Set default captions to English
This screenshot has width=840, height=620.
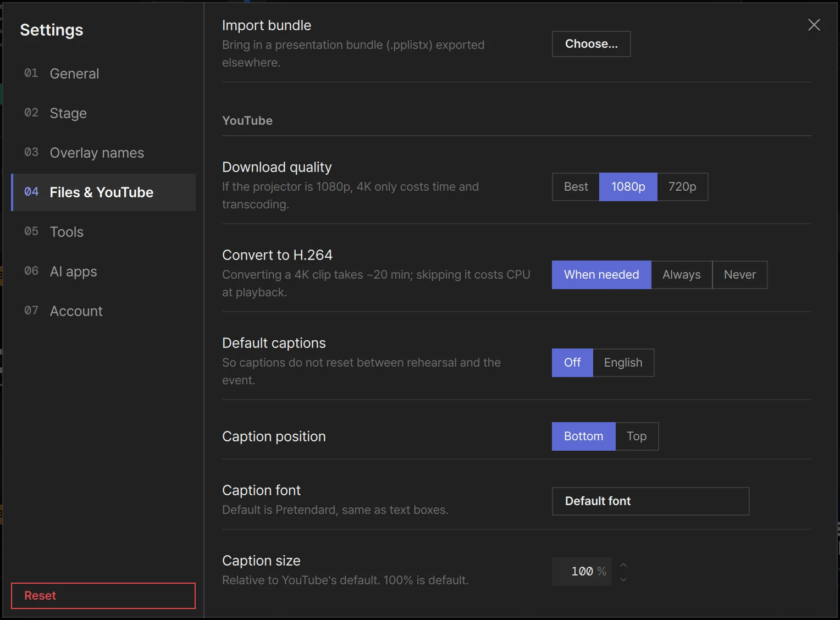coord(623,363)
